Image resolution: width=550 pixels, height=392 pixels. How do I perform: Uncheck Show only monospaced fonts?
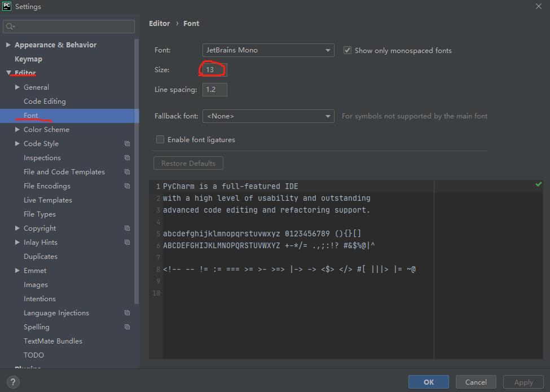point(347,51)
